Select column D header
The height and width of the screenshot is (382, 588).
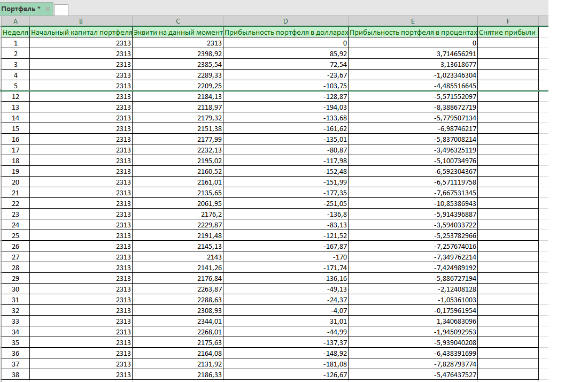285,21
